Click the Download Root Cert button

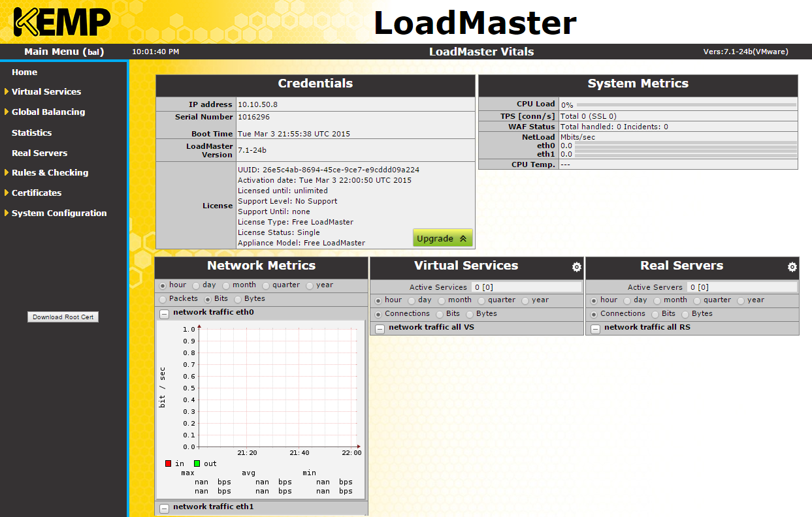click(x=63, y=317)
